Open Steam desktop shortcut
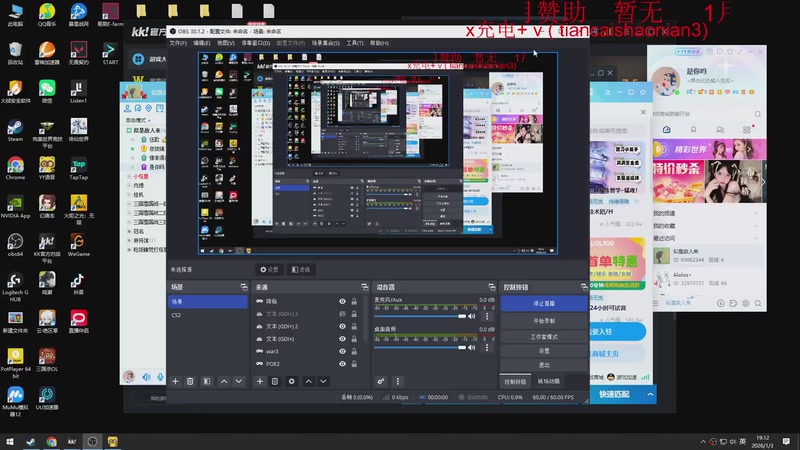This screenshot has width=800, height=450. coord(15,129)
